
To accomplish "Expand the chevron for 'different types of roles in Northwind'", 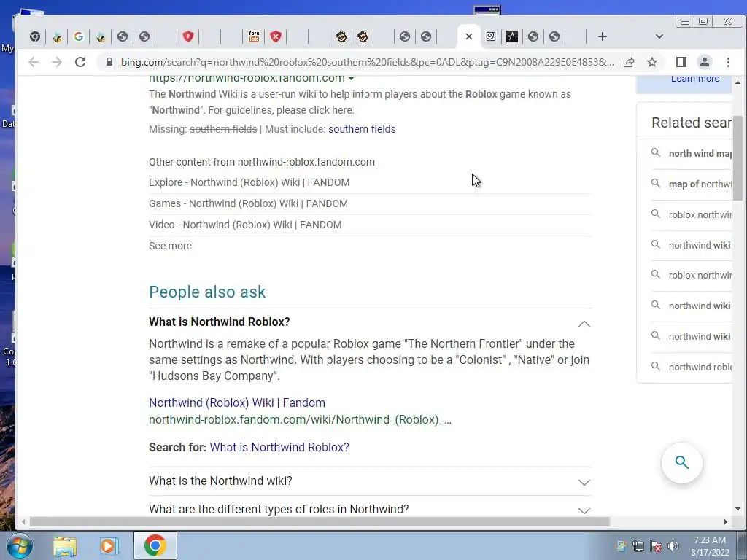I will tap(584, 510).
